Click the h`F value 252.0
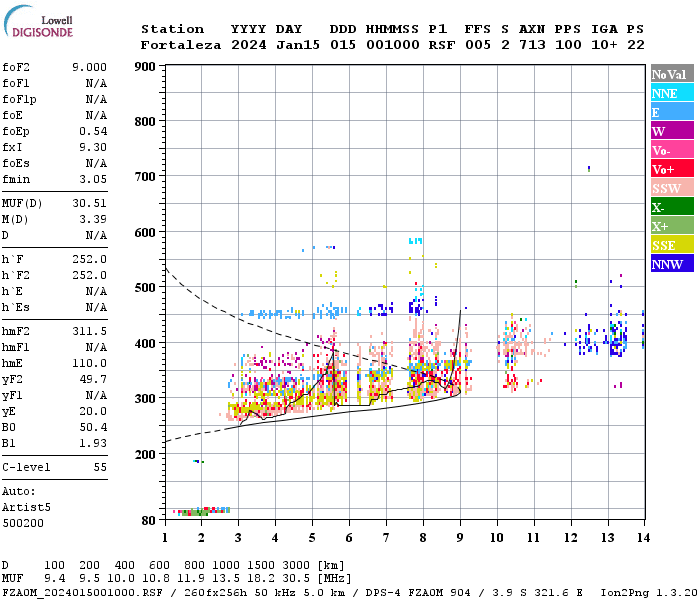700x600 pixels. pos(89,259)
